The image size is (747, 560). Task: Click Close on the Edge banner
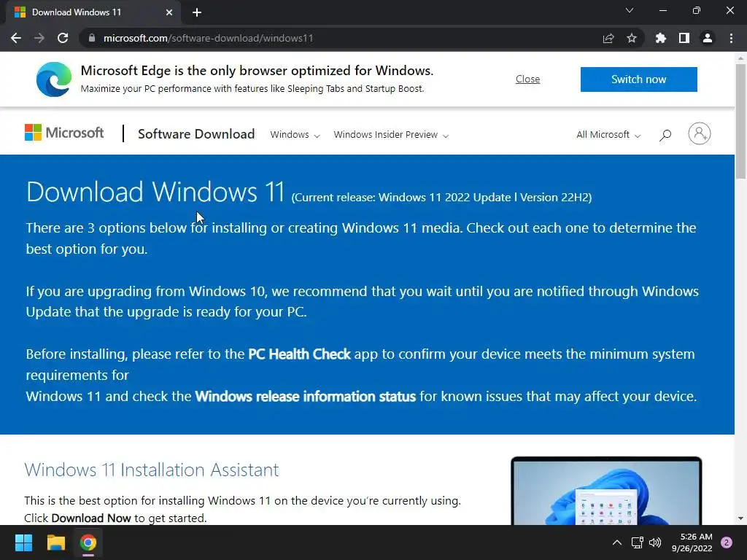coord(528,79)
